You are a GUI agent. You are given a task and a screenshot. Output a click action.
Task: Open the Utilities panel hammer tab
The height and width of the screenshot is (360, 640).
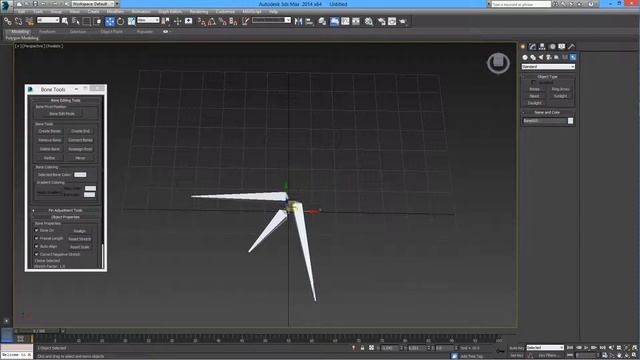[571, 47]
